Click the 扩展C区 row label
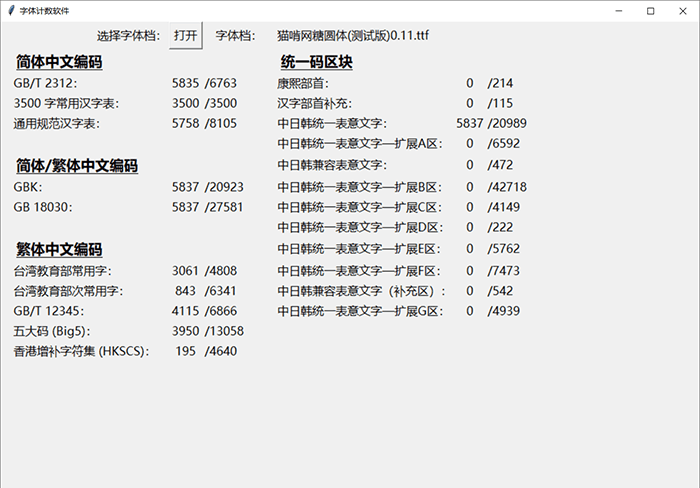700x488 pixels. [x=360, y=207]
